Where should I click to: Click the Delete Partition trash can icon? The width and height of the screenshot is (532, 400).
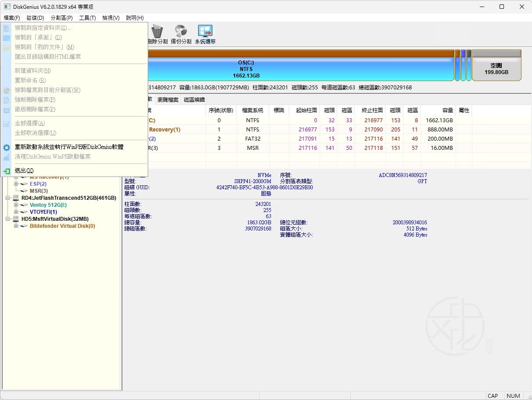click(157, 31)
